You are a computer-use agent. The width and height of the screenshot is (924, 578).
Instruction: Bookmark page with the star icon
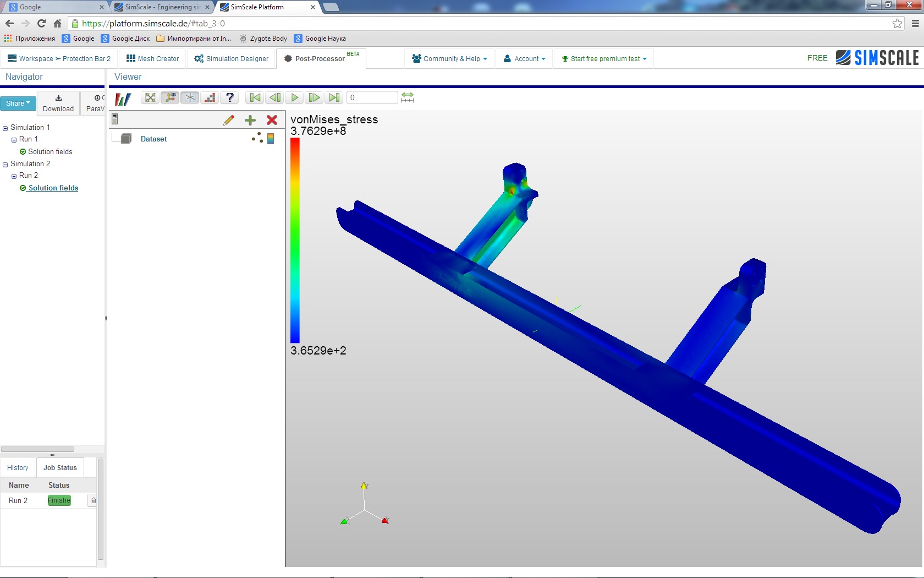click(x=897, y=23)
